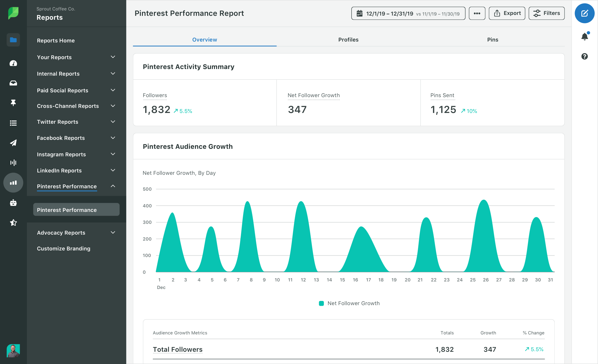Expand Facebook Reports chevron
This screenshot has width=598, height=364.
click(113, 138)
